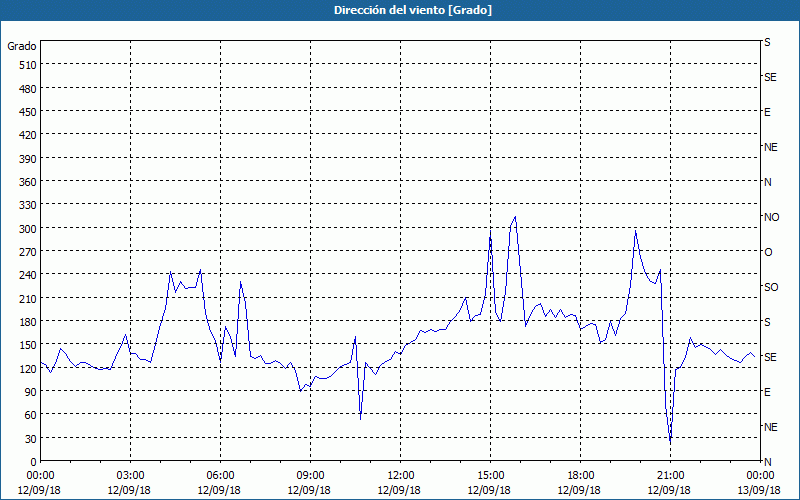Click the 300 value on the y-axis
Image resolution: width=800 pixels, height=500 pixels.
coord(28,229)
